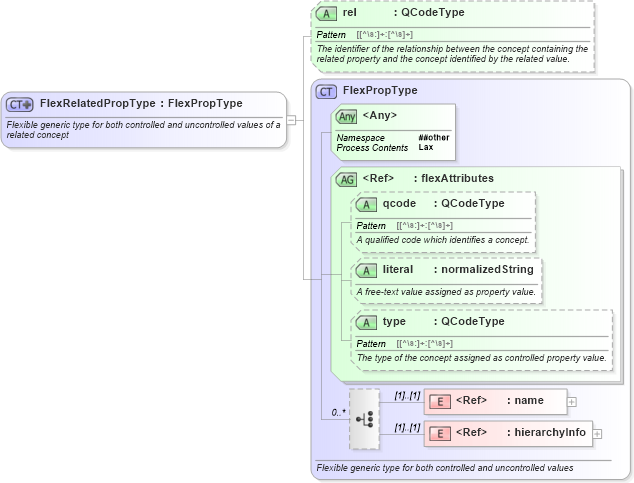The height and width of the screenshot is (483, 634).
Task: Select the rel : QCodeType label
Action: pyautogui.click(x=404, y=13)
